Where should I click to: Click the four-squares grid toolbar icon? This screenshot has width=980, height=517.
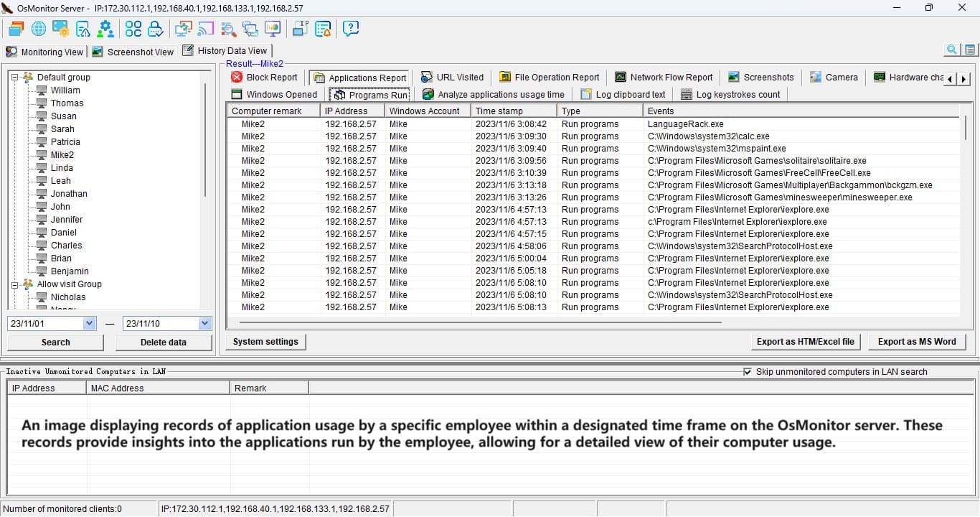(133, 29)
